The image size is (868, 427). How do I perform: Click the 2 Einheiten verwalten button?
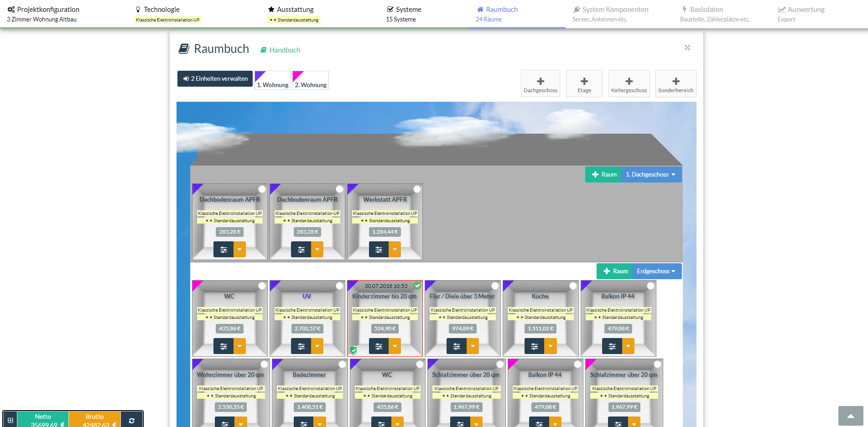tap(215, 78)
